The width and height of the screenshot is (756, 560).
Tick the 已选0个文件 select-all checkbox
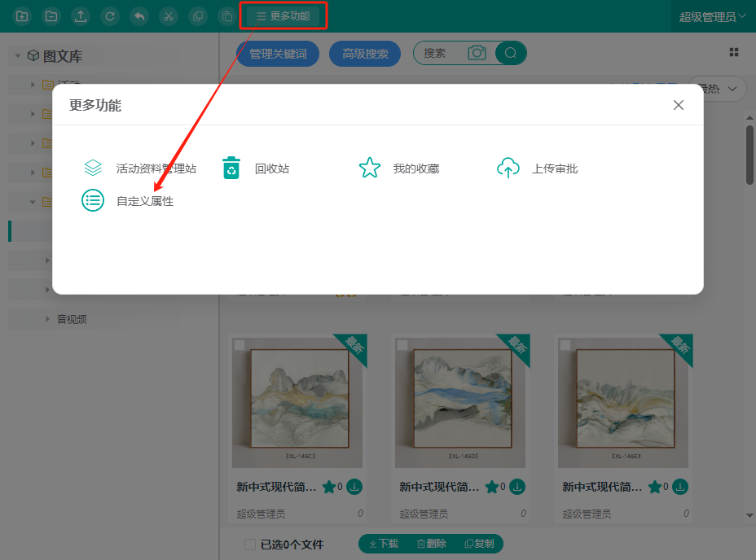click(251, 545)
